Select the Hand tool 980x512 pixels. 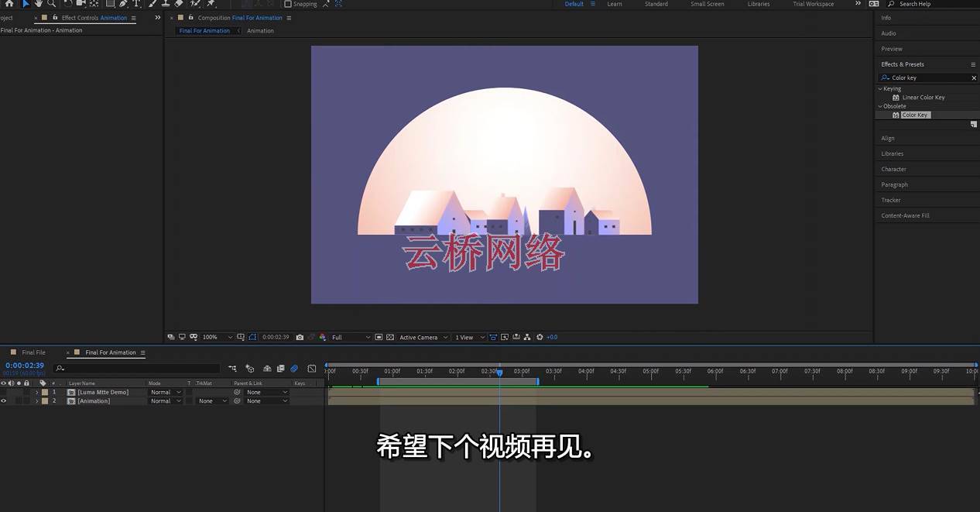[x=39, y=4]
